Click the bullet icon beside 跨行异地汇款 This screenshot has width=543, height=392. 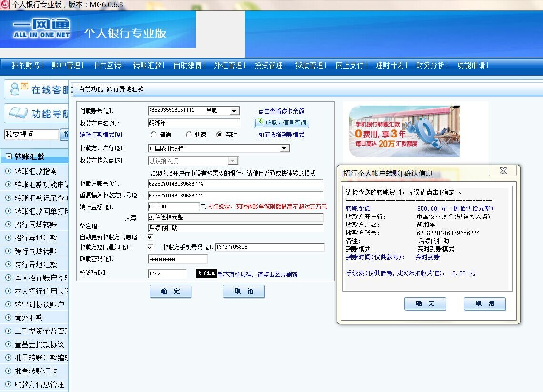click(8, 265)
